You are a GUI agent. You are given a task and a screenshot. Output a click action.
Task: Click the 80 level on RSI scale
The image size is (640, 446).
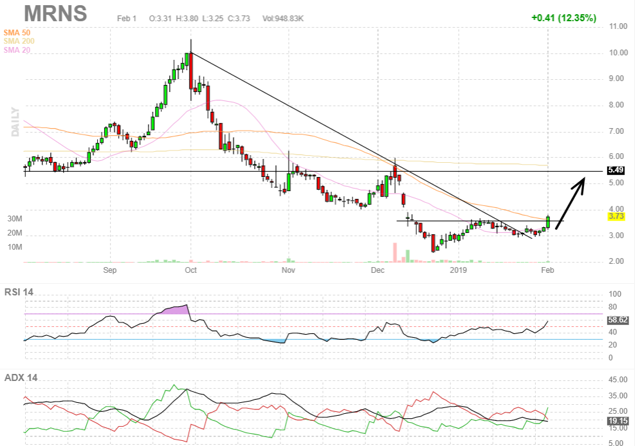(612, 307)
